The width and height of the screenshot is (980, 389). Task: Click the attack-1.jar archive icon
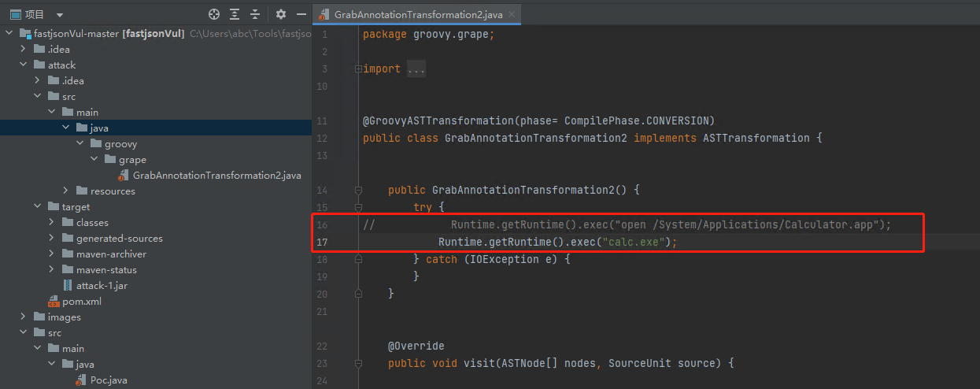(68, 285)
